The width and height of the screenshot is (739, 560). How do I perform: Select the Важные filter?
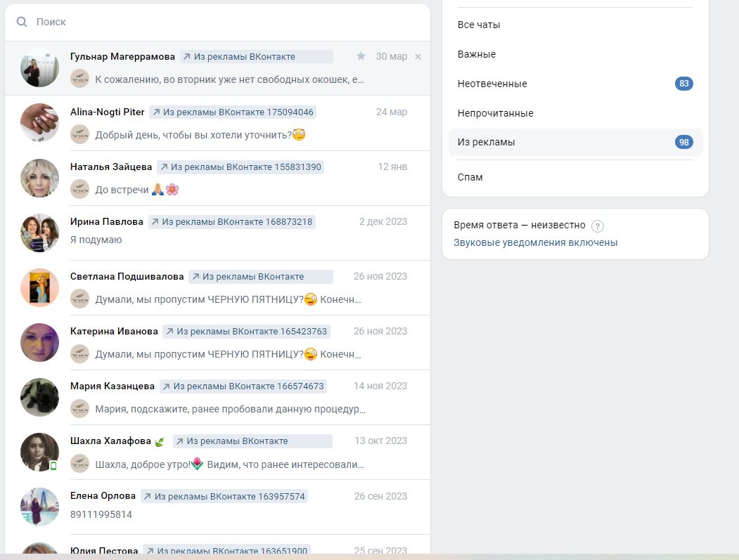pos(575,54)
